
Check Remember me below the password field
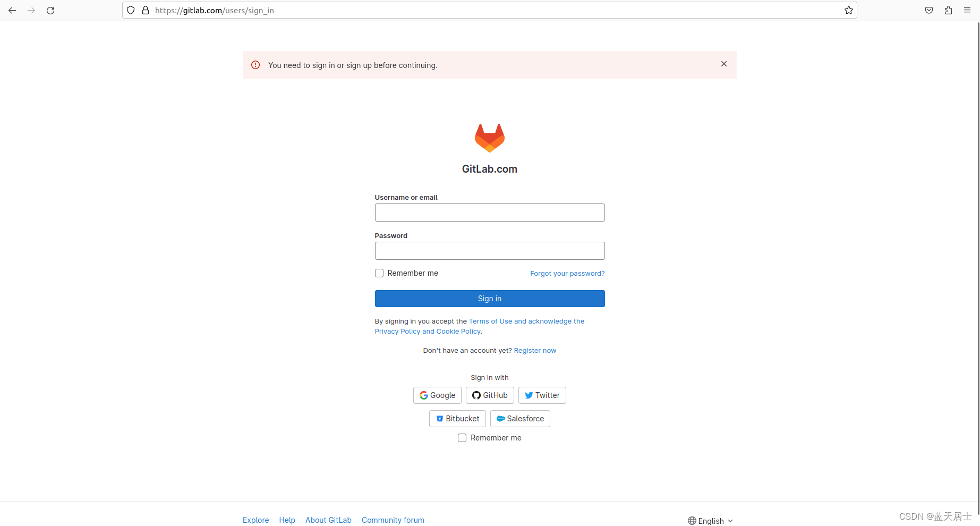pyautogui.click(x=379, y=273)
